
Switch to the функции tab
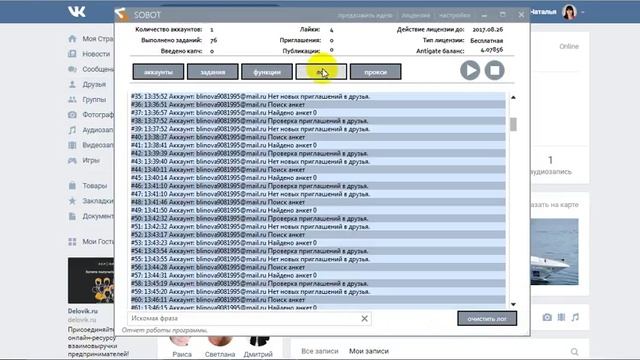click(x=267, y=72)
